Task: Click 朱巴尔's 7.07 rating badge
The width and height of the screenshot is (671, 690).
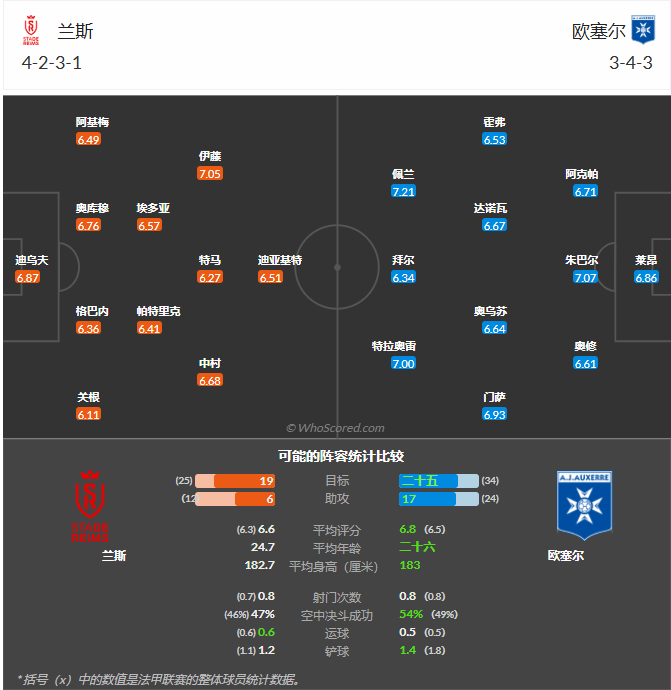Action: (x=586, y=277)
